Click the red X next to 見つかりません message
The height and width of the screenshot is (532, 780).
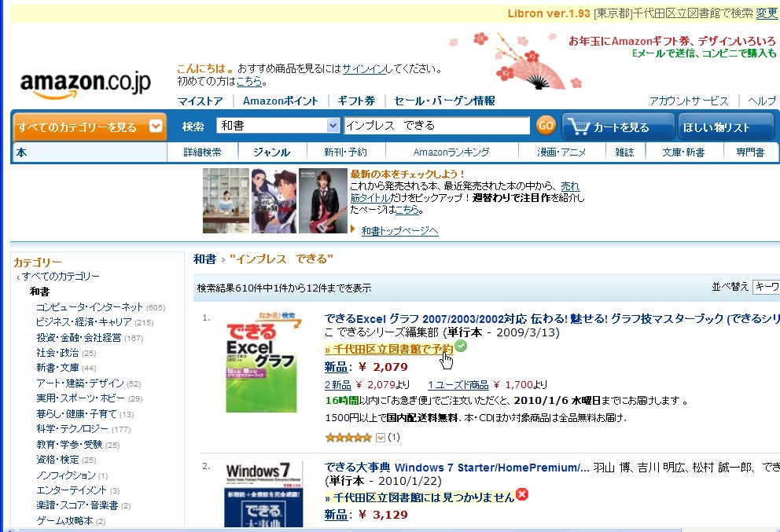[521, 496]
